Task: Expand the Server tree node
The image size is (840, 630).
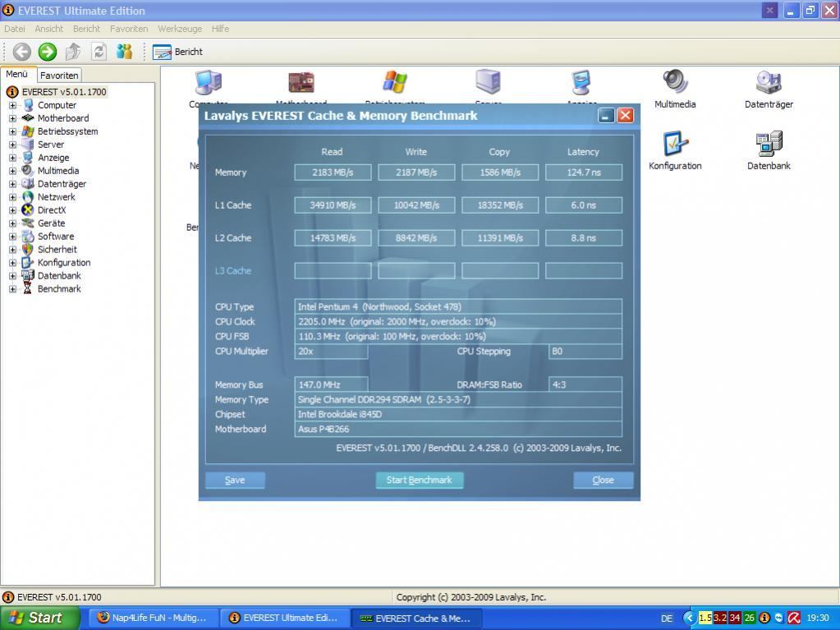Action: point(12,144)
